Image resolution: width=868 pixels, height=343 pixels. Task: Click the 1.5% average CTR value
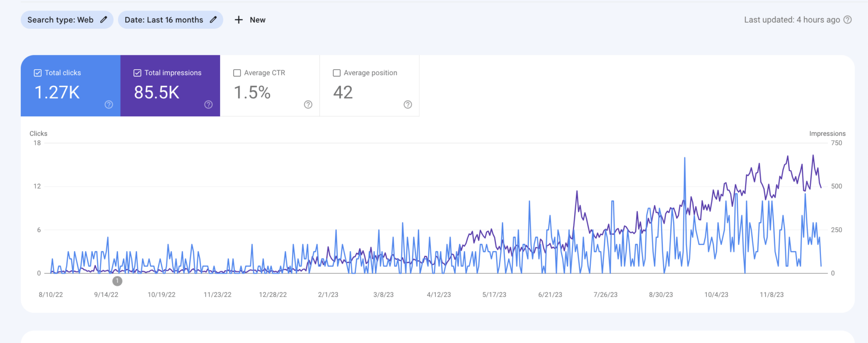pos(252,93)
